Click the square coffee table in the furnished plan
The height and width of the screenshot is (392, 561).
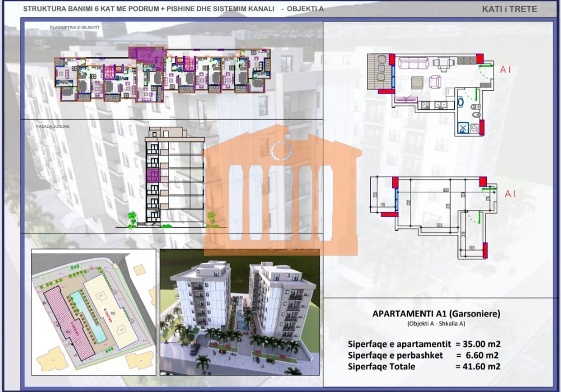pyautogui.click(x=417, y=82)
